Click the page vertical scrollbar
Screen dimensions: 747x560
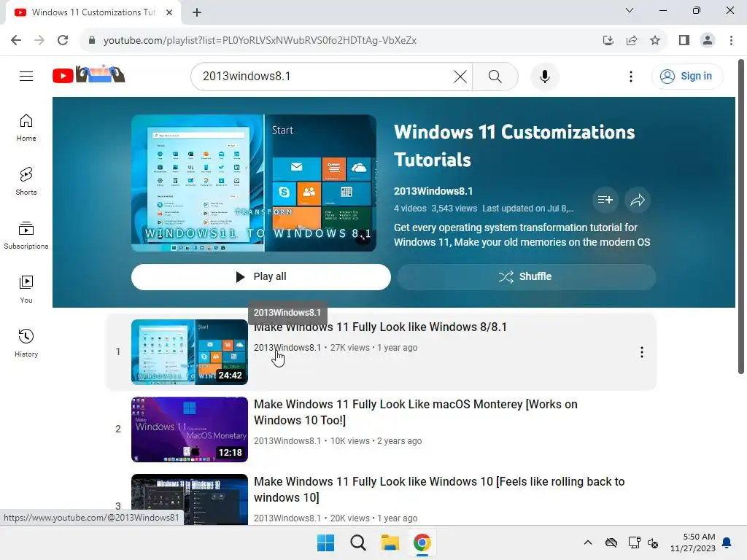pyautogui.click(x=741, y=217)
